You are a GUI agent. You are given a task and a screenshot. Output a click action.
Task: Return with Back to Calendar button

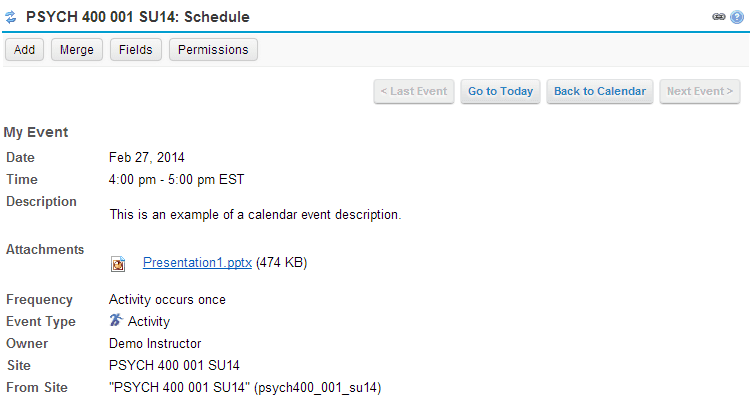600,92
